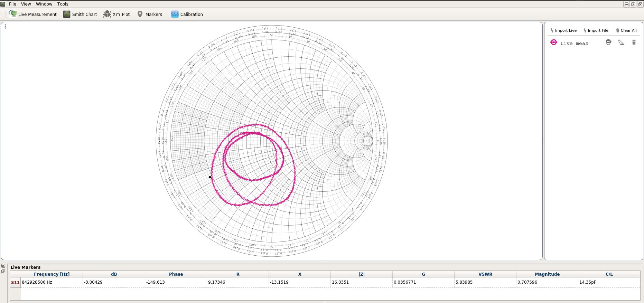Restore the inner window
644x303 pixels.
point(633,4)
